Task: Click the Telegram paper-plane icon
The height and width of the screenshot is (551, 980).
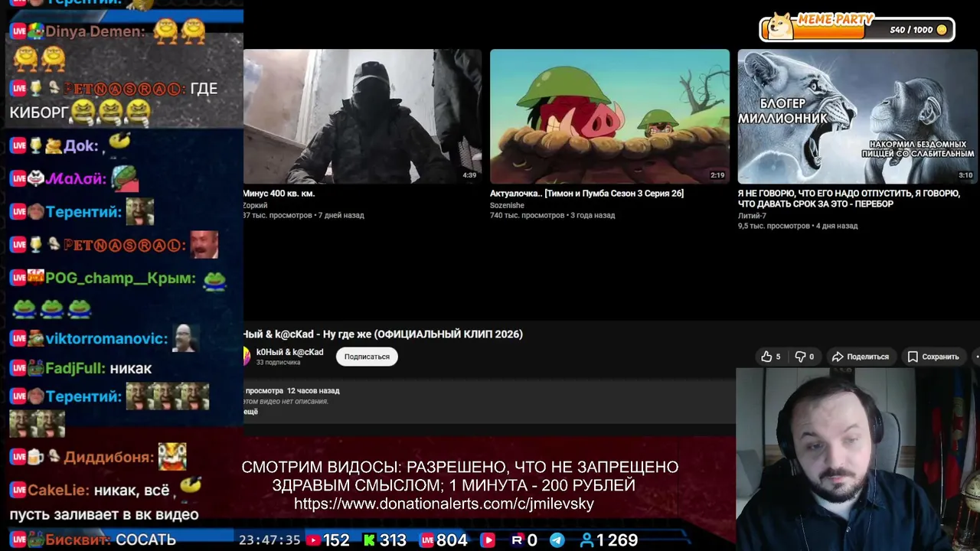Action: [557, 540]
